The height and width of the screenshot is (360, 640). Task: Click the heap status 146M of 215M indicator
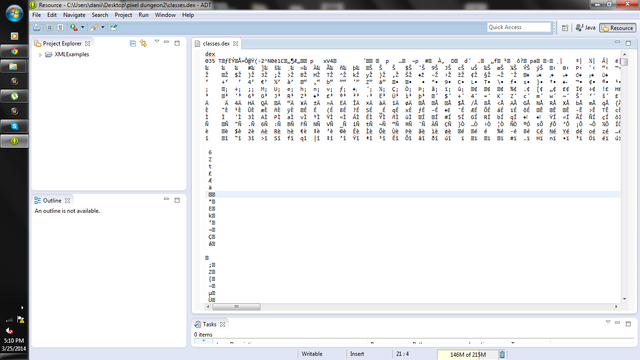tap(468, 355)
